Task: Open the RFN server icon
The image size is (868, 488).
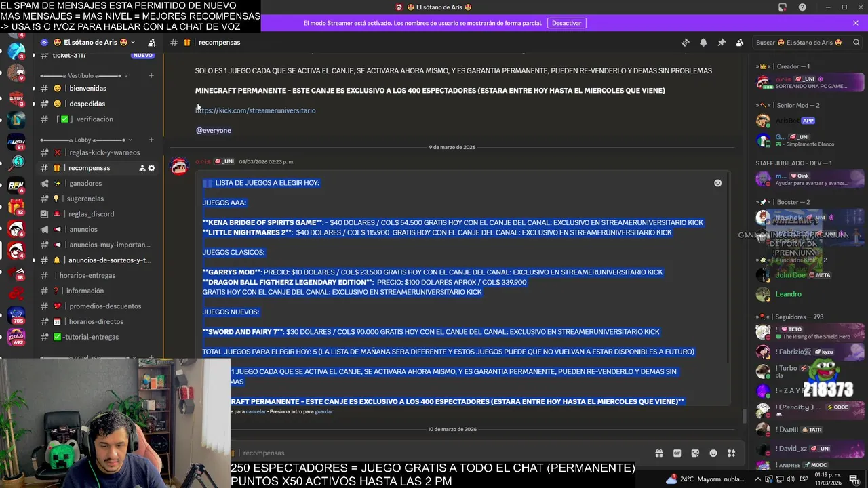Action: pos(16,185)
